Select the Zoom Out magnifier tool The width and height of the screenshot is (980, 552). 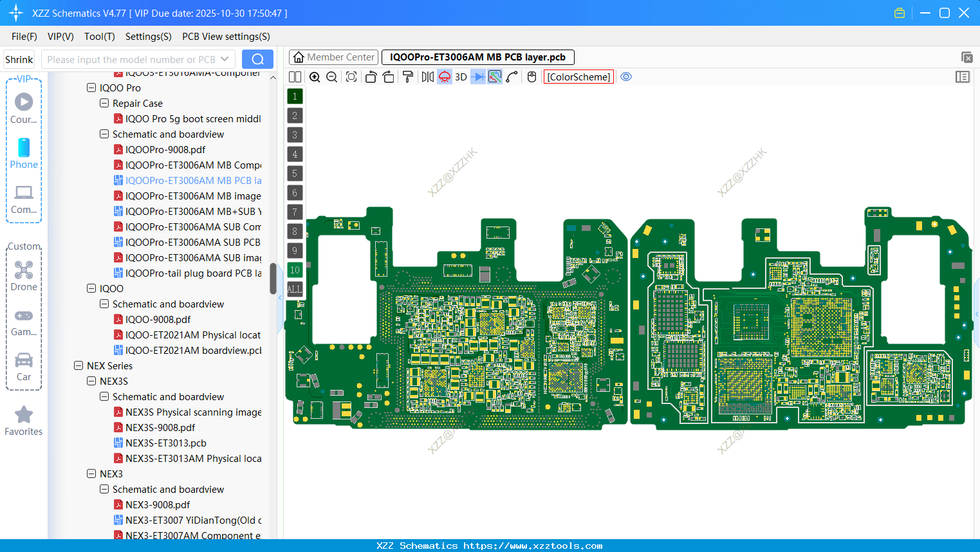(331, 77)
